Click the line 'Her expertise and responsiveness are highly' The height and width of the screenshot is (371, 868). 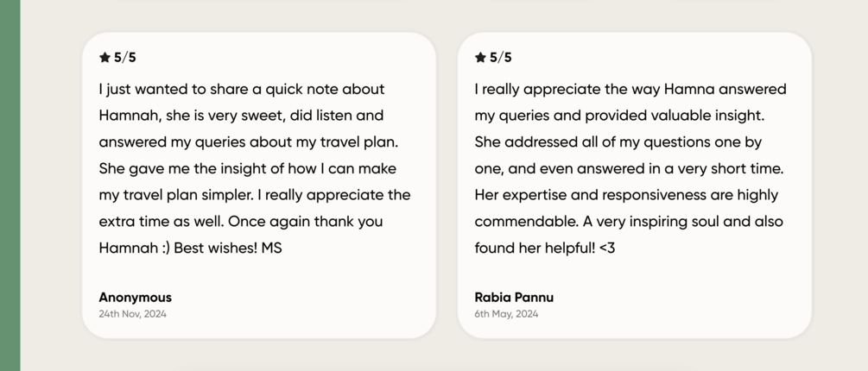coord(626,195)
